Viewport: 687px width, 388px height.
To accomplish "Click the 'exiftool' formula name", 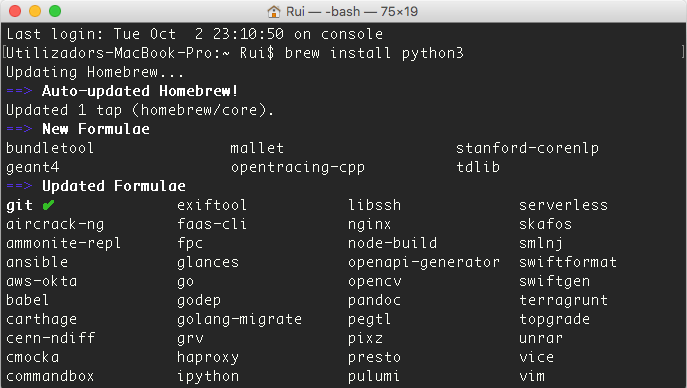I will (x=212, y=205).
